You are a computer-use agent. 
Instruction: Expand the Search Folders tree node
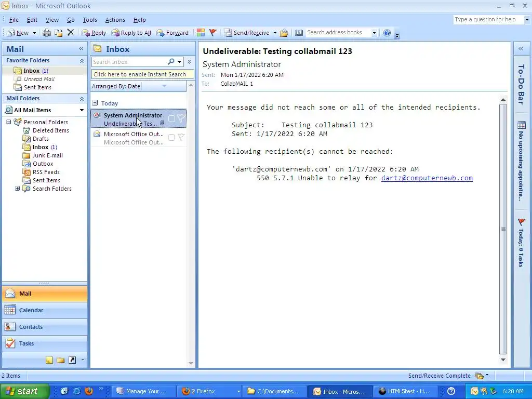[17, 189]
